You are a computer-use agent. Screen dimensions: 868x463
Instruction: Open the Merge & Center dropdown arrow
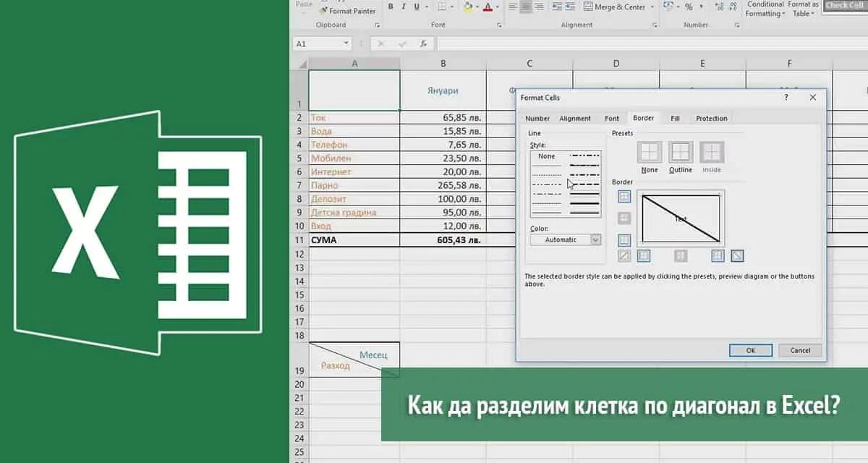[x=652, y=7]
